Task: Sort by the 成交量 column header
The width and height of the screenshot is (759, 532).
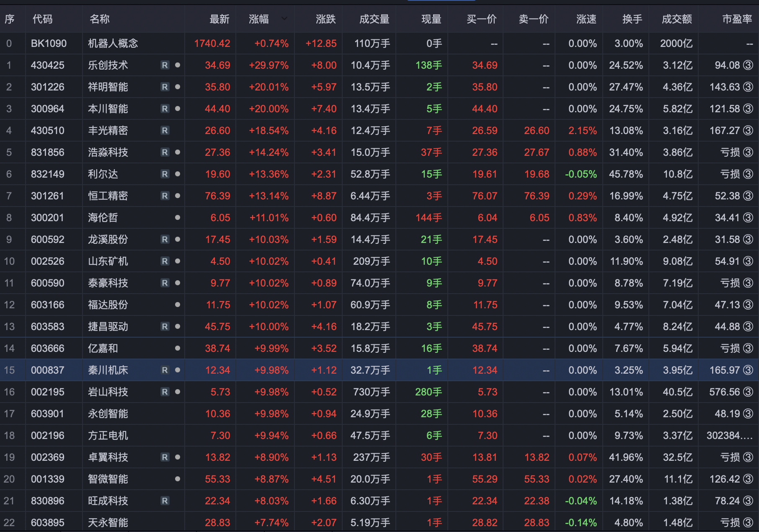Action: click(374, 19)
